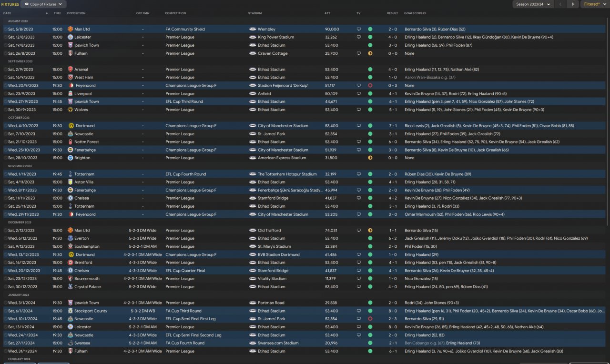
Task: Tick the row marker for Sat, 25/11/2023
Action: click(x=6, y=206)
